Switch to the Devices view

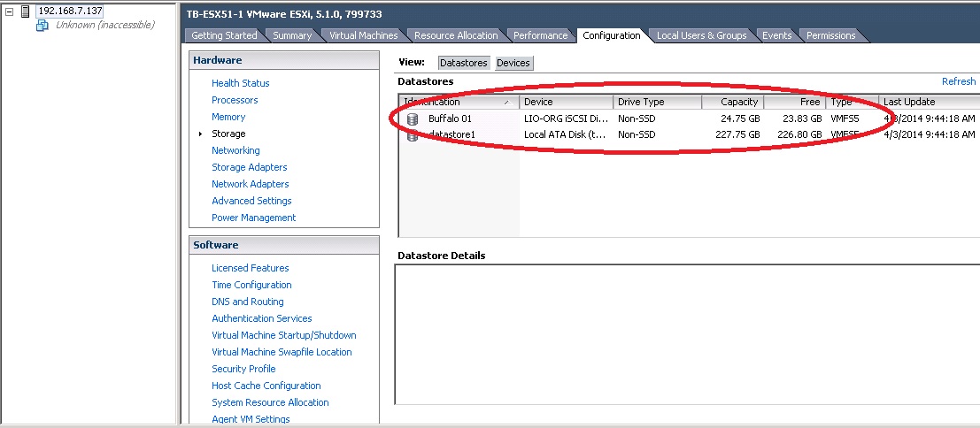tap(513, 63)
